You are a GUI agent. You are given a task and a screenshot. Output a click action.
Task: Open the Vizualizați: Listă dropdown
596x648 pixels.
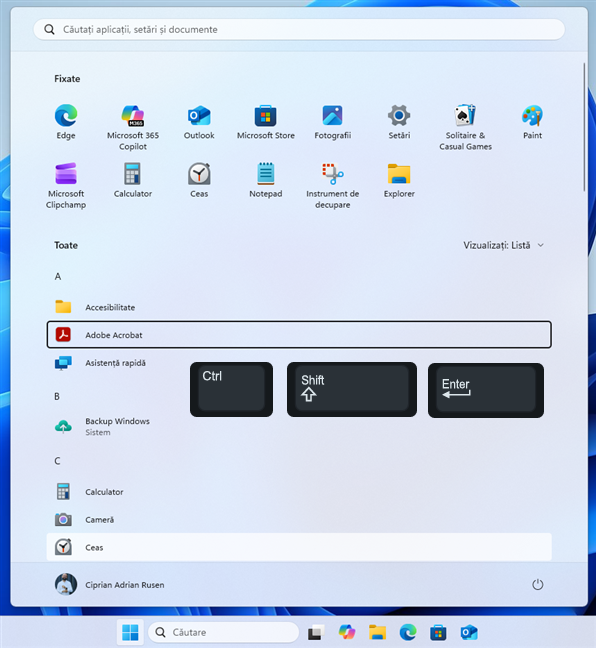tap(503, 245)
